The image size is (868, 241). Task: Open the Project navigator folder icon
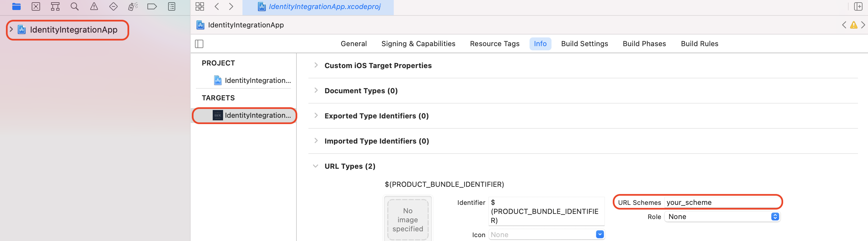click(x=16, y=6)
